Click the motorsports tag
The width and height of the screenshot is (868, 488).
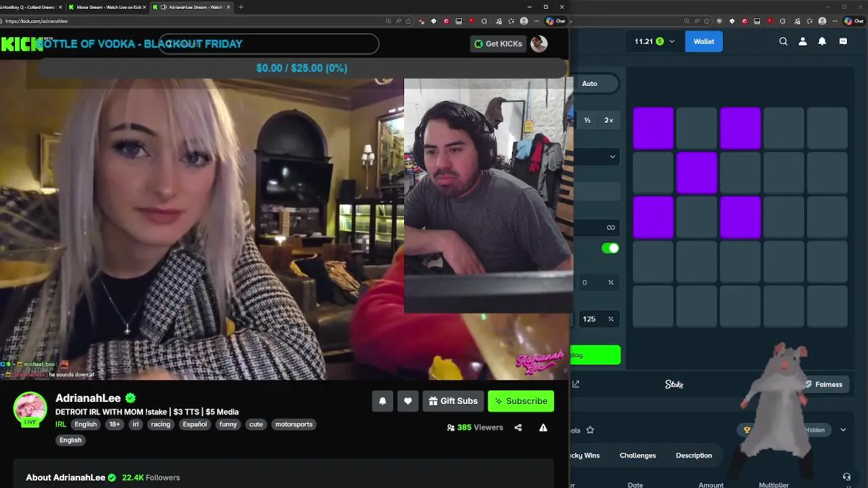pos(294,424)
